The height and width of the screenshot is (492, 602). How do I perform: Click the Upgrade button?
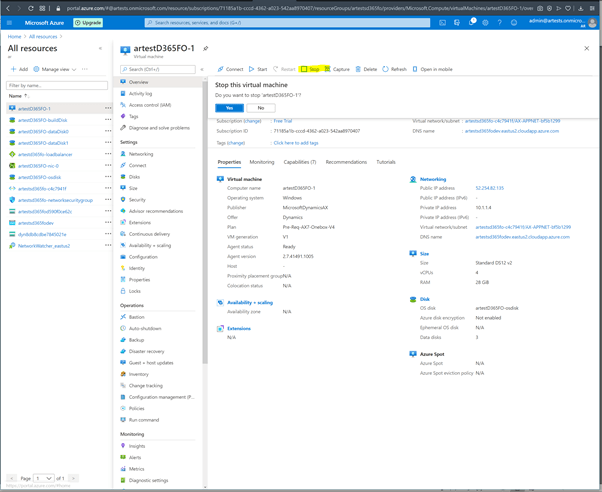tap(88, 23)
